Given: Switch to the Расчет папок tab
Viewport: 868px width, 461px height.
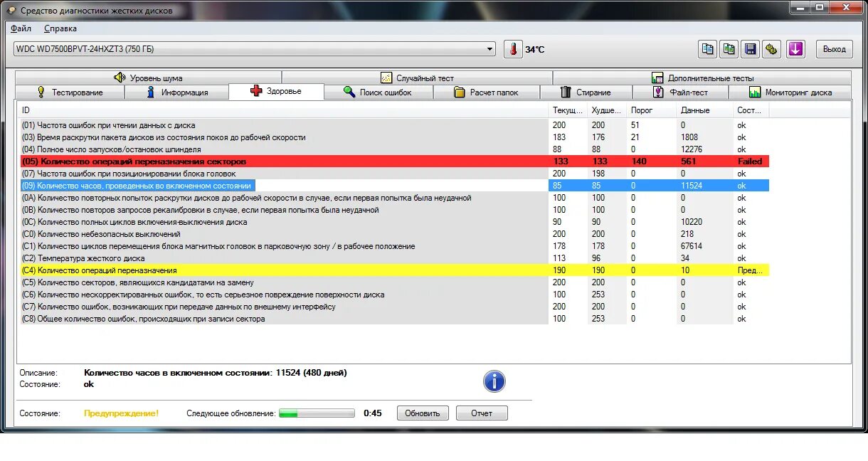Looking at the screenshot, I should (x=487, y=92).
